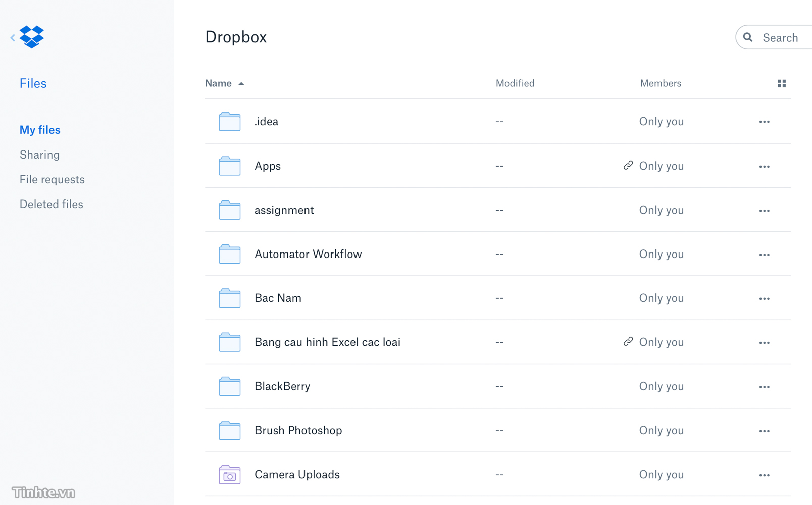Click the search magnifier icon
This screenshot has width=812, height=505.
(748, 37)
